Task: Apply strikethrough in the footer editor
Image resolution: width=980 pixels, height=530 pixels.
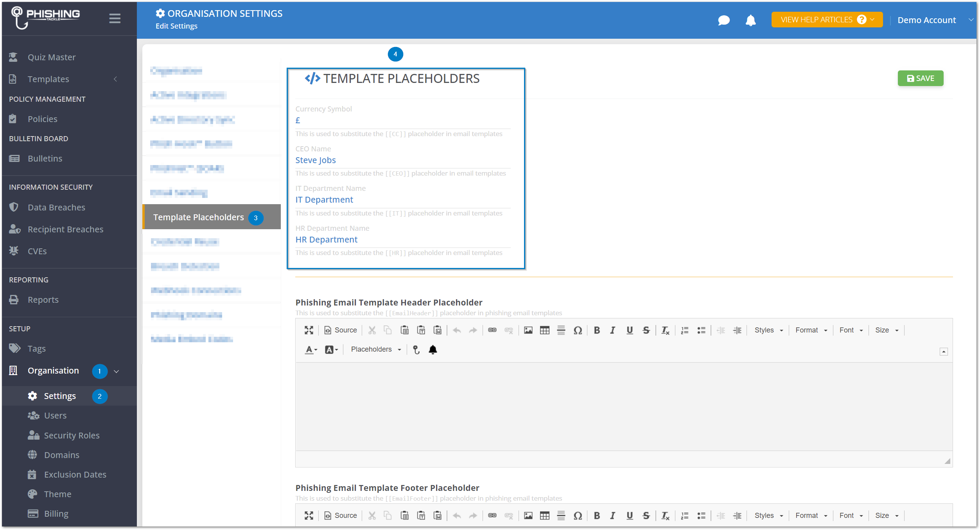Action: click(646, 516)
